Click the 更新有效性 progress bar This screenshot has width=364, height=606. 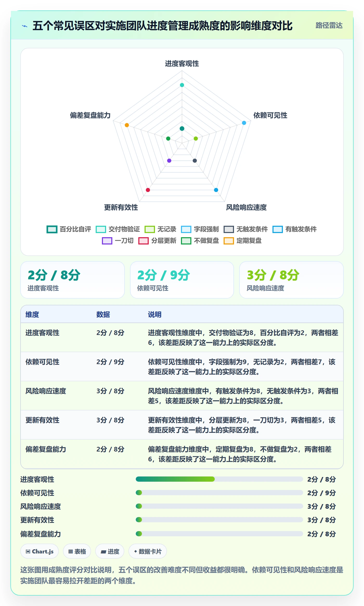tap(219, 520)
